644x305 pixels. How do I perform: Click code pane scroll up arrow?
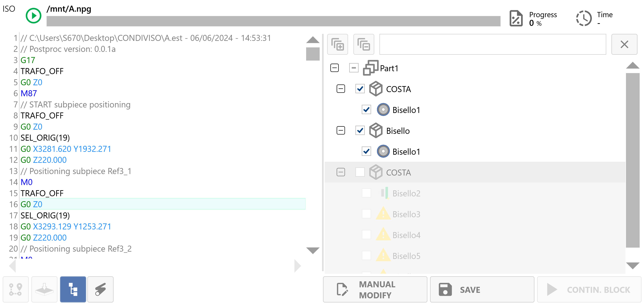(x=313, y=40)
